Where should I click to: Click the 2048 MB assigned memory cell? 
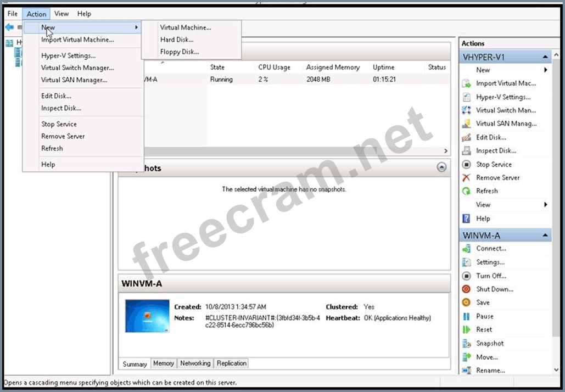point(318,80)
